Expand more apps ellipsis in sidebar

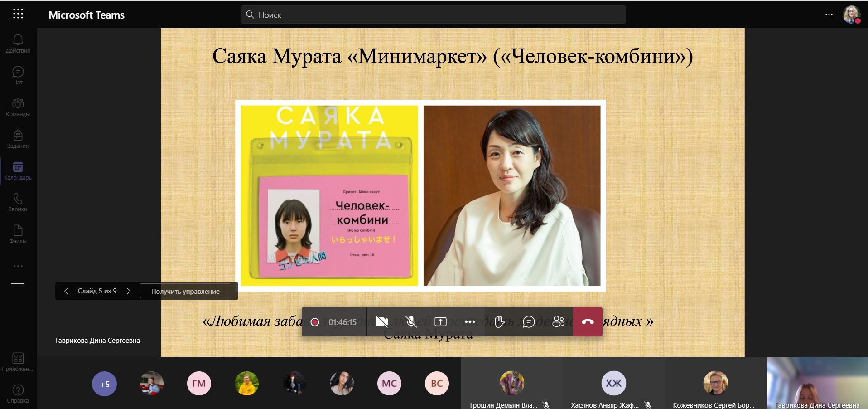pos(18,266)
